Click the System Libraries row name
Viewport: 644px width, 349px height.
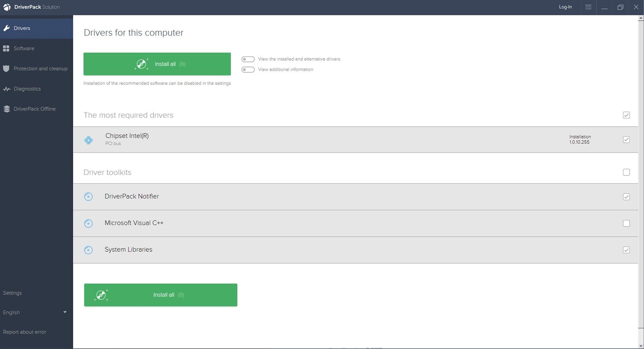pos(128,249)
